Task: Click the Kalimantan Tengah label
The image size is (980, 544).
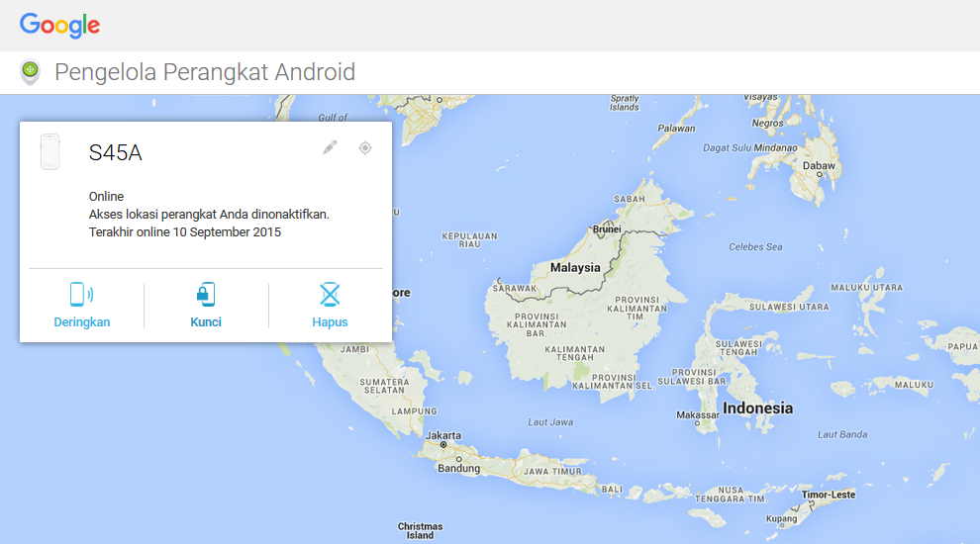Action: (x=574, y=353)
